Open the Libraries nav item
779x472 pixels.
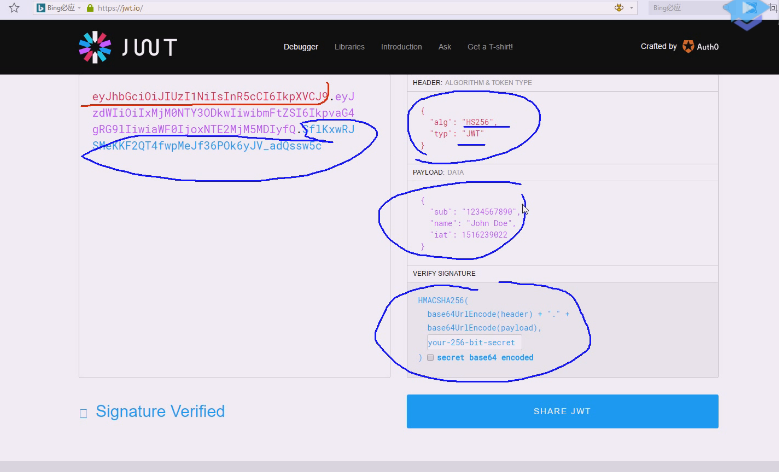click(349, 47)
